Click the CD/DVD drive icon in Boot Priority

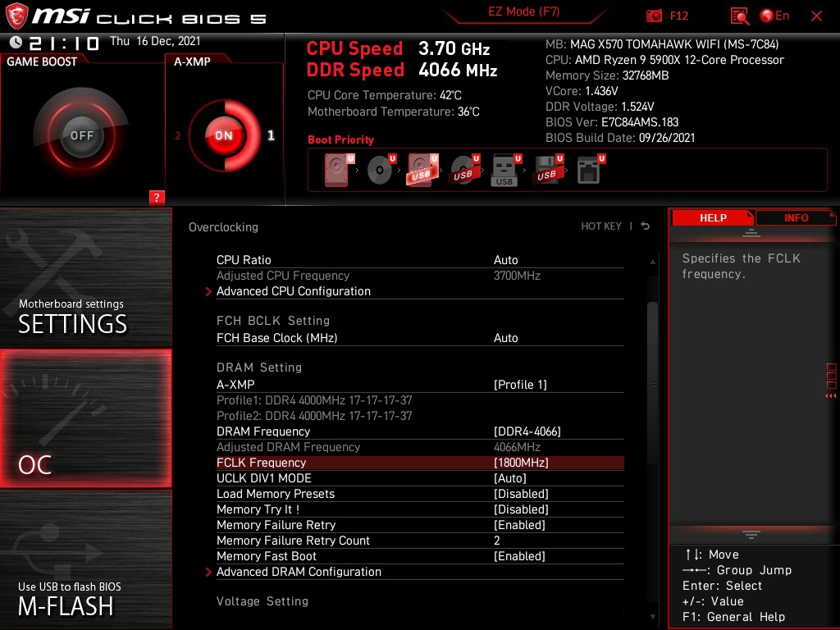point(380,170)
